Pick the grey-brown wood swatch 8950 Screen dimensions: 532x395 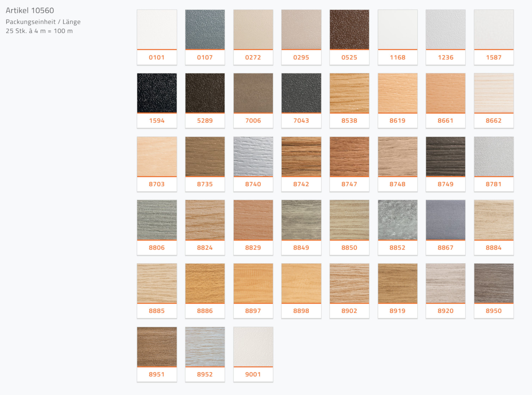click(494, 283)
